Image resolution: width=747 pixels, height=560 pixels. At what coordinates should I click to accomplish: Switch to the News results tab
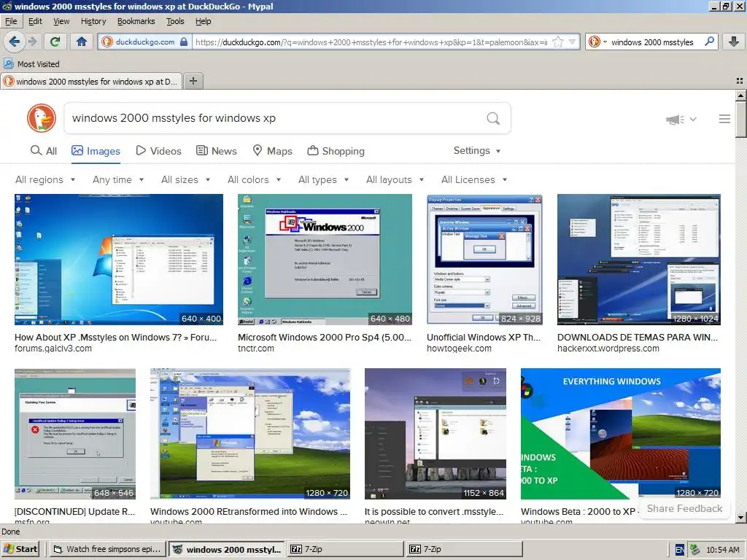pos(217,151)
